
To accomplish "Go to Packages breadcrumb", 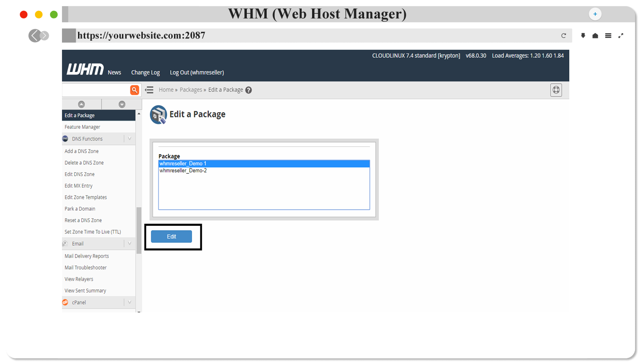I will [x=191, y=90].
